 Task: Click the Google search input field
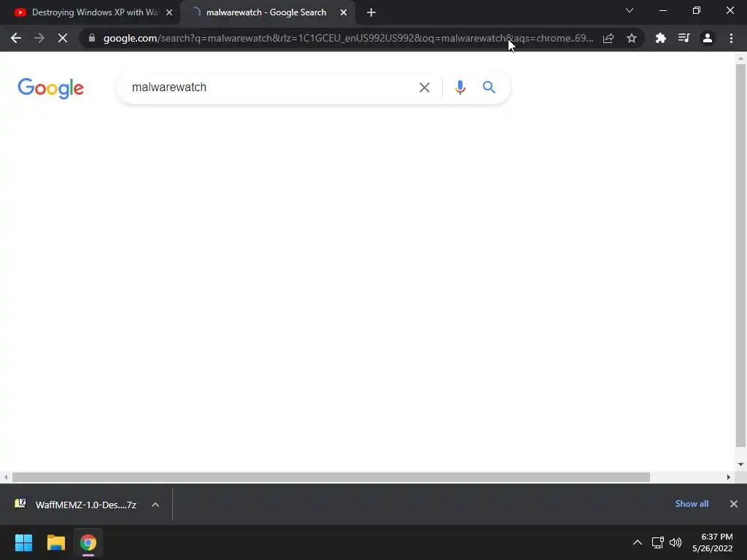tap(267, 87)
